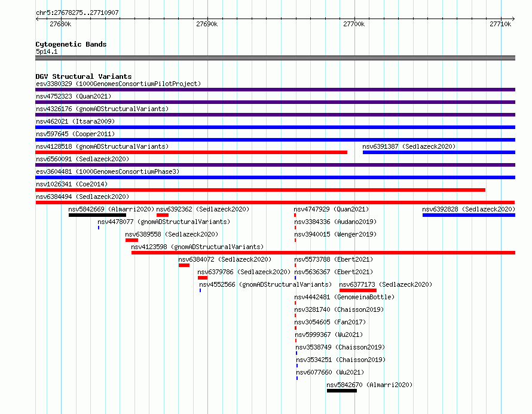
Task: Click the red nsv6377173 variant bar
Action: click(x=358, y=290)
